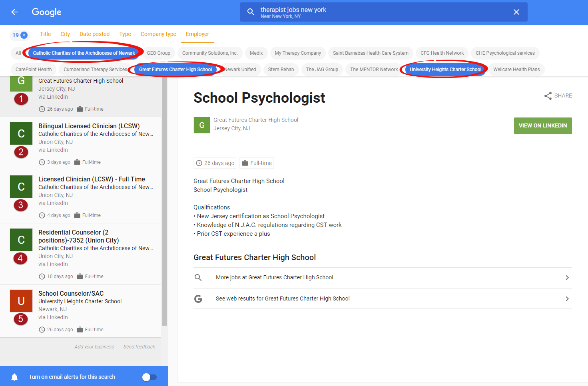Remove the 19 active filters badge
Screen dimensions: 588x386
tap(24, 35)
